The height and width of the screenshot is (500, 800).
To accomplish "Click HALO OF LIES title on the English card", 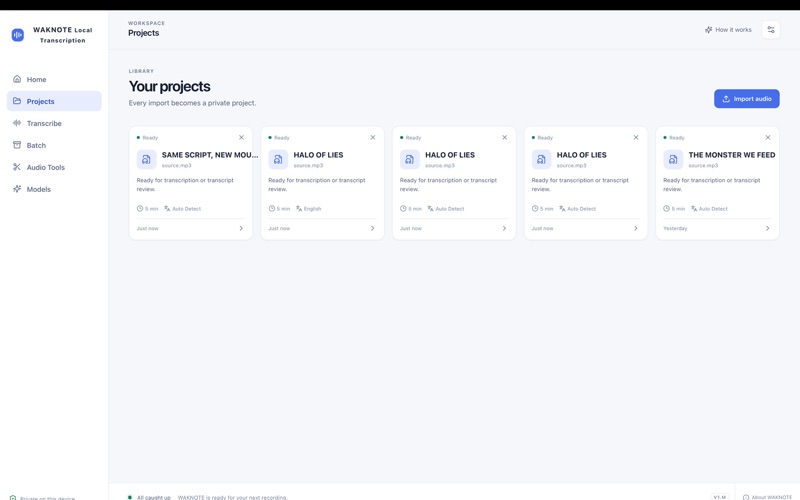I will (318, 155).
